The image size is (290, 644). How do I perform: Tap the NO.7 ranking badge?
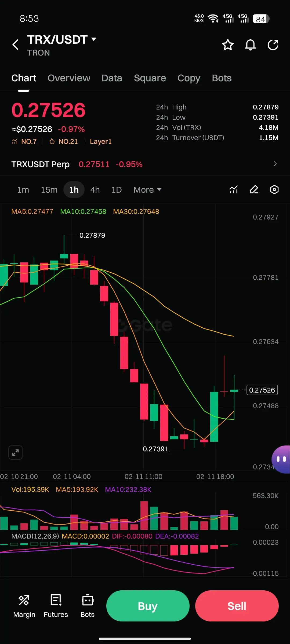pyautogui.click(x=24, y=141)
